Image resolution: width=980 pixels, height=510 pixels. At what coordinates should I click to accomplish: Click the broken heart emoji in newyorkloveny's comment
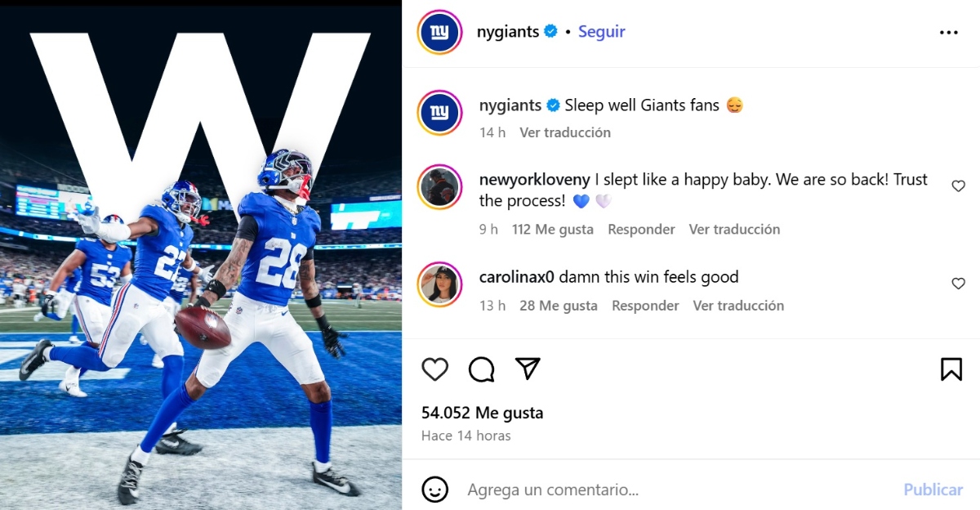[602, 200]
